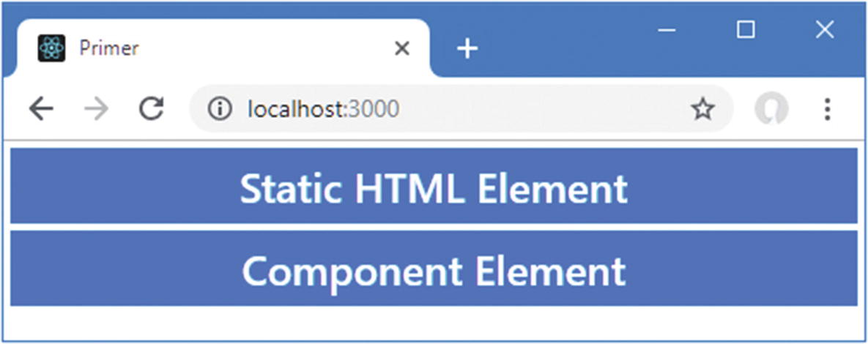View site information for localhost
868x344 pixels.
pos(219,109)
